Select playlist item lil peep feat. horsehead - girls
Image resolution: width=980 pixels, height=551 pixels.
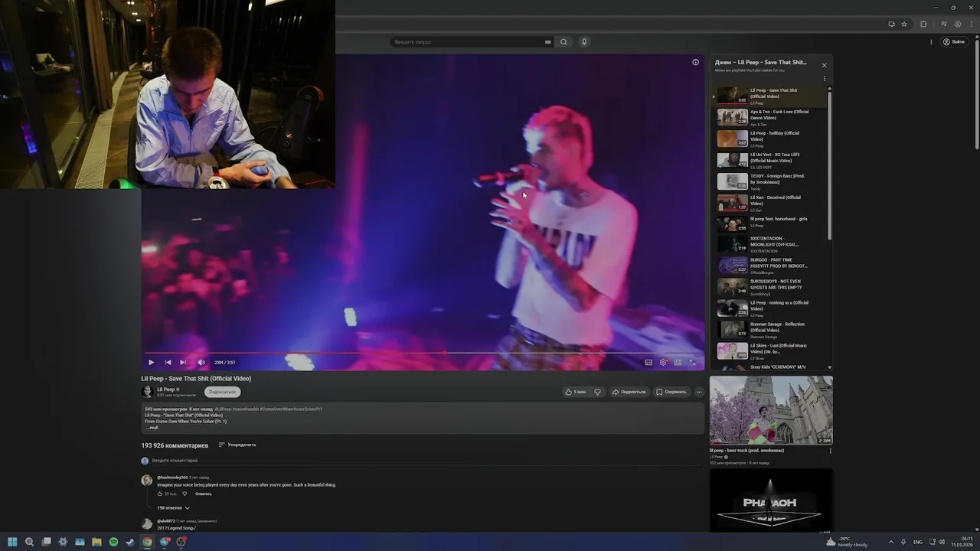(x=770, y=223)
